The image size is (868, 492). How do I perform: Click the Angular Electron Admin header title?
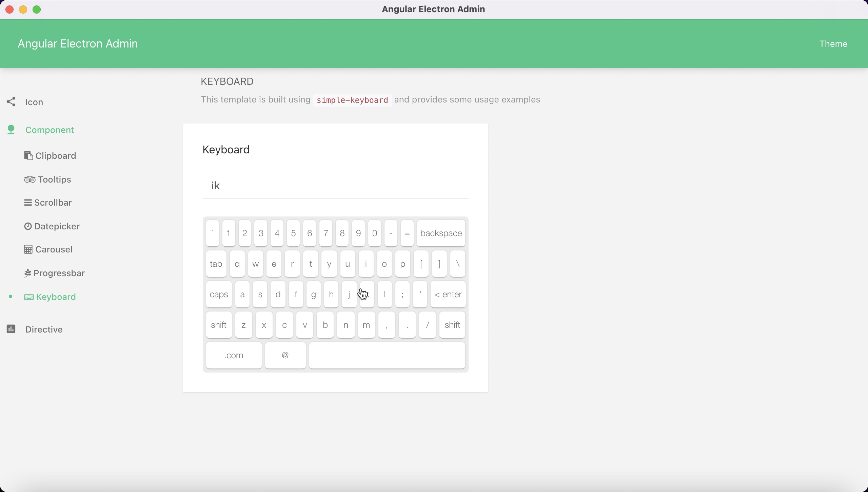click(78, 43)
